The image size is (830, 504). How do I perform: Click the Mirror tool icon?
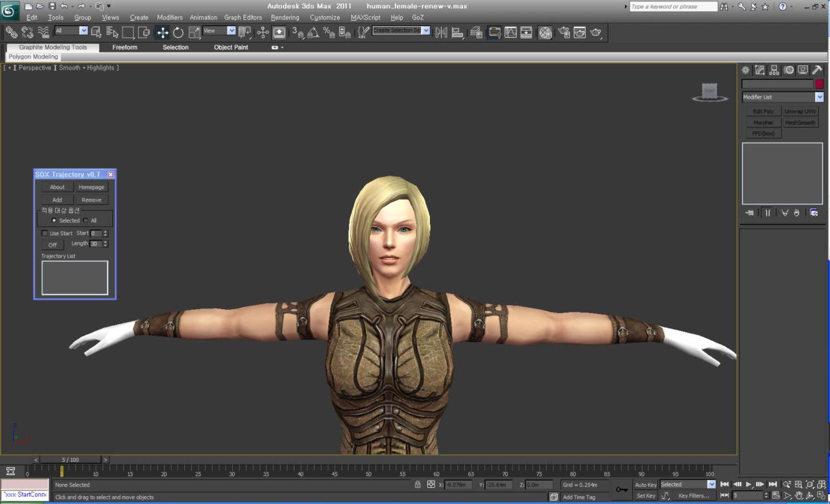pyautogui.click(x=442, y=32)
